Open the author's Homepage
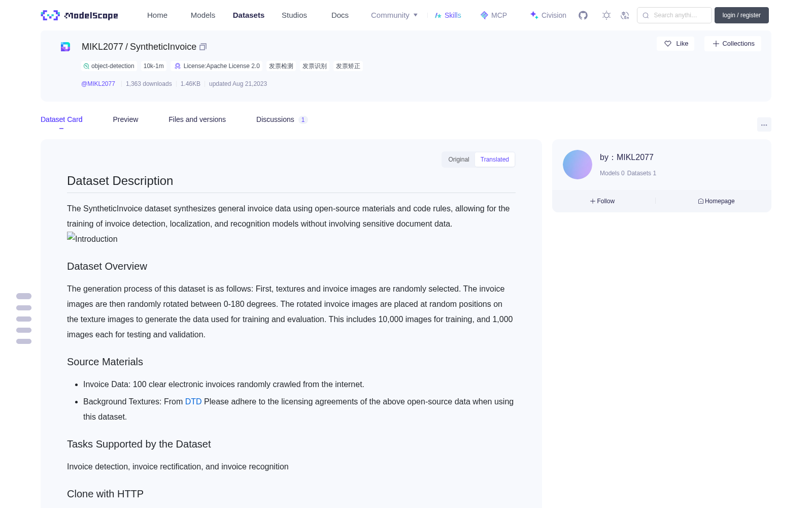 (x=716, y=201)
